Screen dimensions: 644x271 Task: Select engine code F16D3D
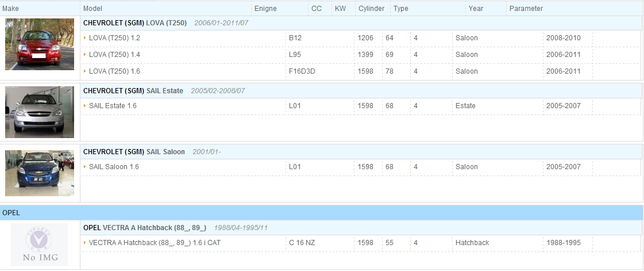click(302, 71)
